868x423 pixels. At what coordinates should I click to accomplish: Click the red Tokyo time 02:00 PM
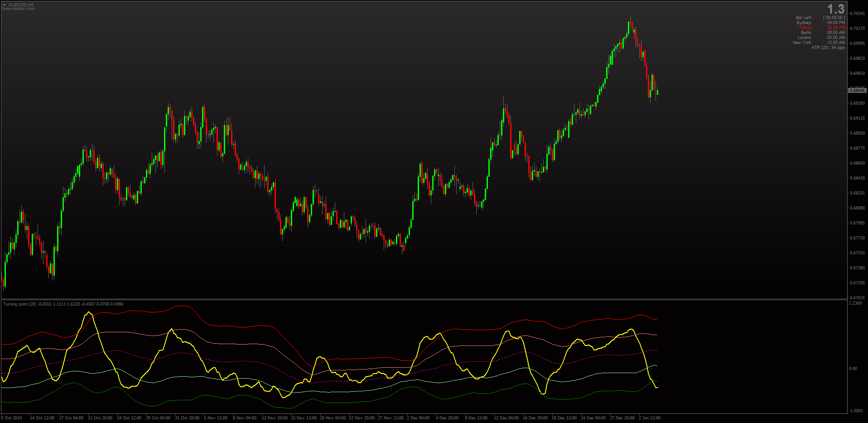[x=836, y=28]
